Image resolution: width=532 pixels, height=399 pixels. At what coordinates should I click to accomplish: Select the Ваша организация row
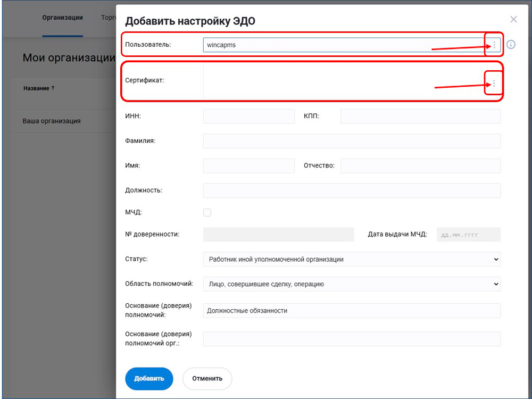(52, 121)
